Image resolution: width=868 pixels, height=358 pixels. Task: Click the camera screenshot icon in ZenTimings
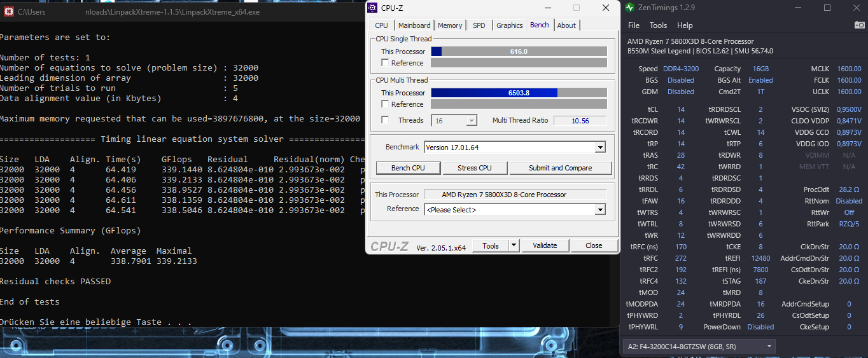click(x=859, y=25)
